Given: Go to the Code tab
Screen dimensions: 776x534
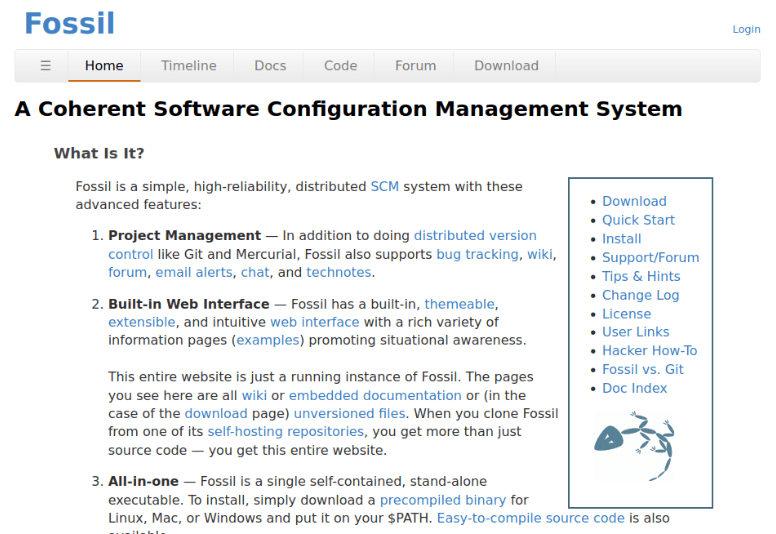Looking at the screenshot, I should (x=340, y=66).
